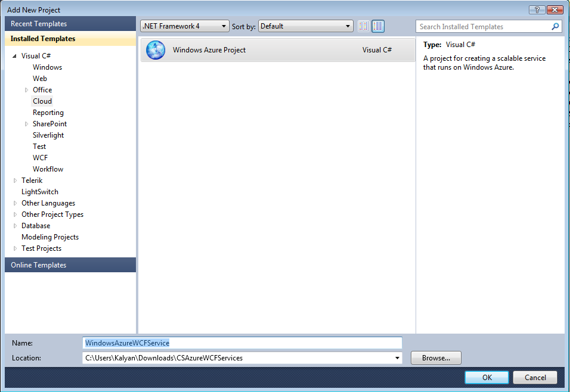Screen dimensions: 570x392
Task: Click the OK button
Action: point(487,378)
